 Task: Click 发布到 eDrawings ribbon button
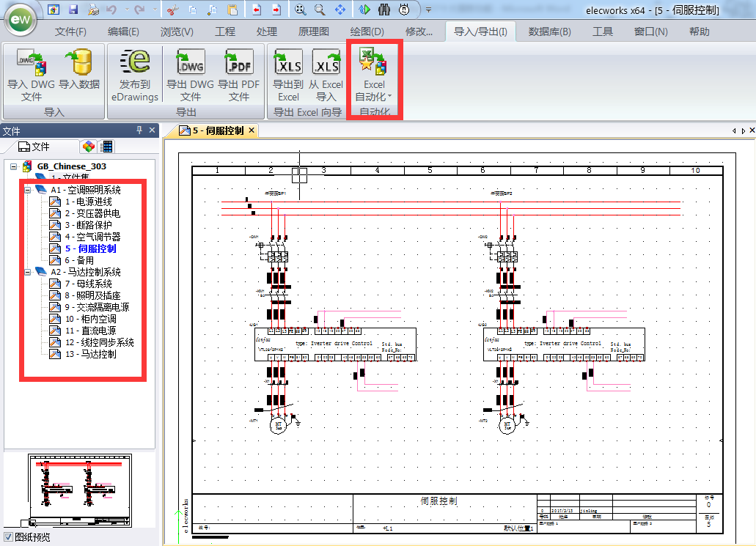135,75
